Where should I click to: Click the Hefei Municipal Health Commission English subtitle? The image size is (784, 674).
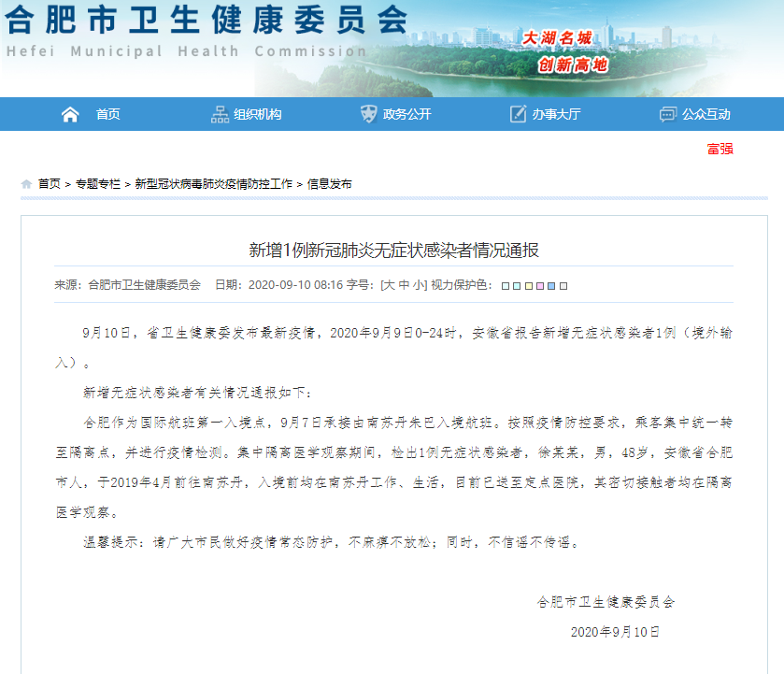pyautogui.click(x=187, y=51)
